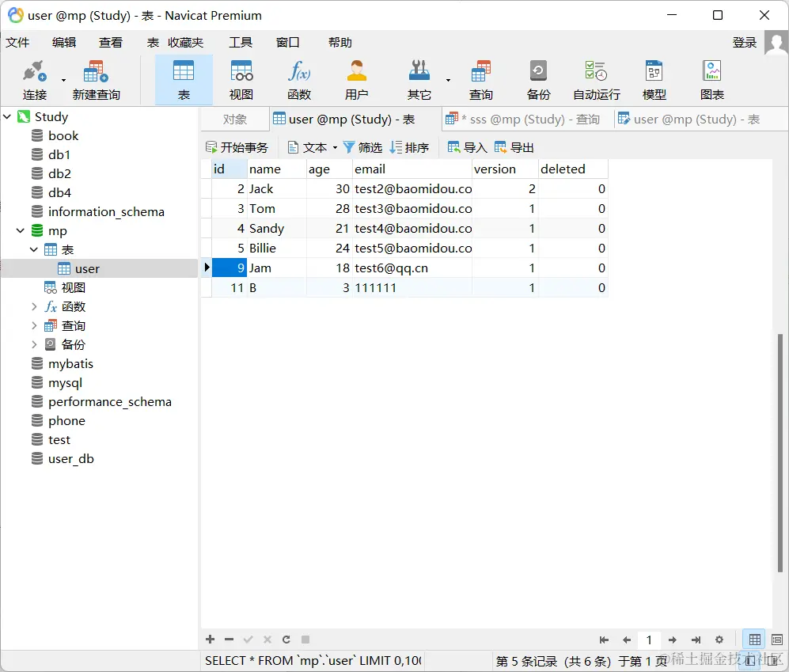
Task: Switch to the 对象 objects tab
Action: pyautogui.click(x=234, y=120)
